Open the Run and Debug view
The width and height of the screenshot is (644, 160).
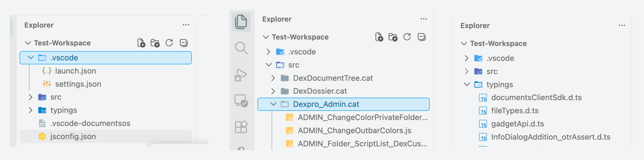(241, 75)
